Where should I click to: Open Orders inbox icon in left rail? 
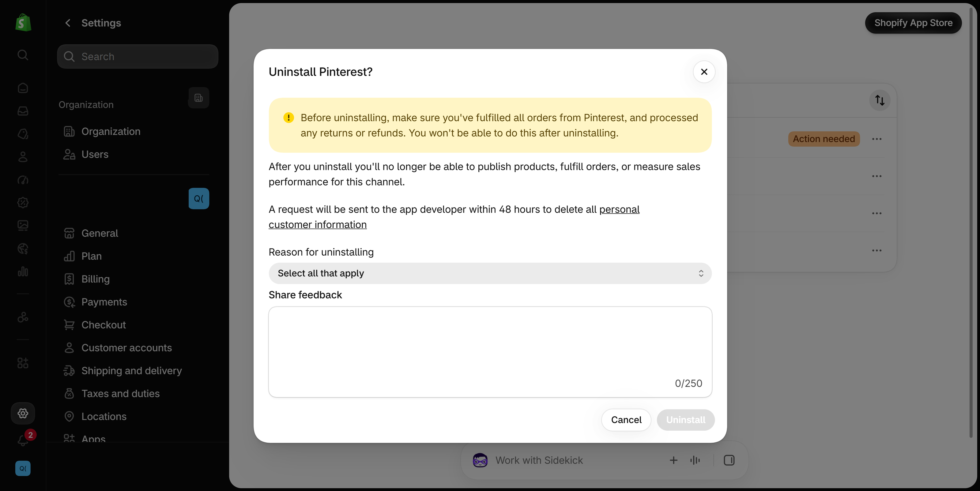(23, 111)
